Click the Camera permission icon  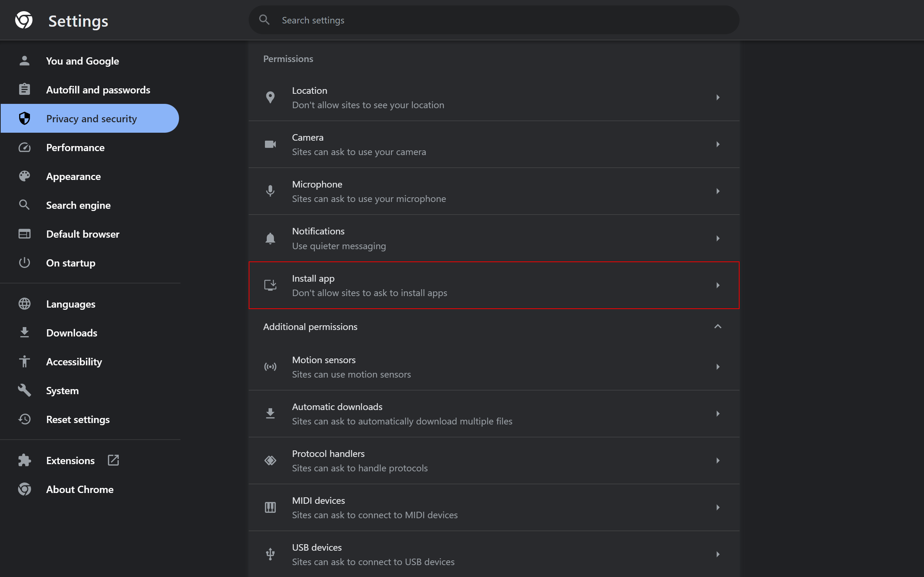pos(270,144)
